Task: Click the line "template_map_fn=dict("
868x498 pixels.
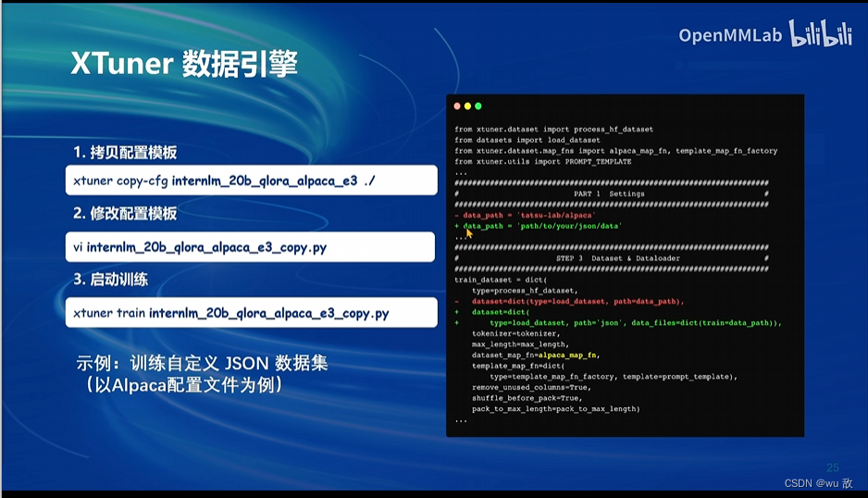Action: pos(518,366)
